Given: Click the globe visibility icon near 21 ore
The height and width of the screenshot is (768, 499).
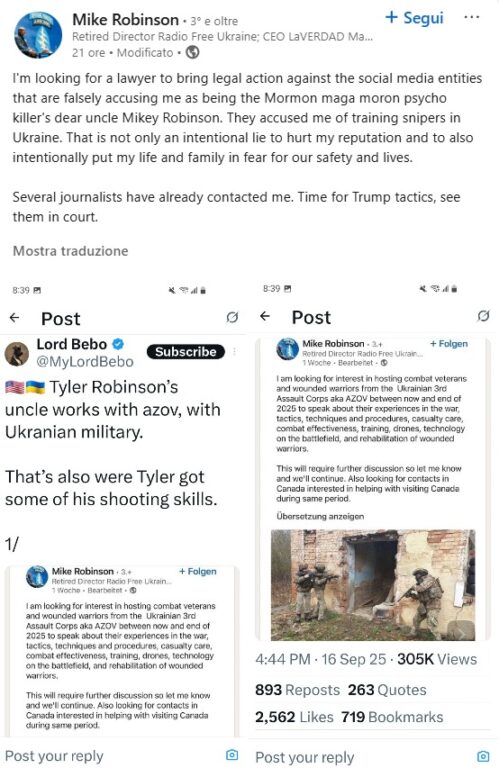Looking at the screenshot, I should 192,52.
